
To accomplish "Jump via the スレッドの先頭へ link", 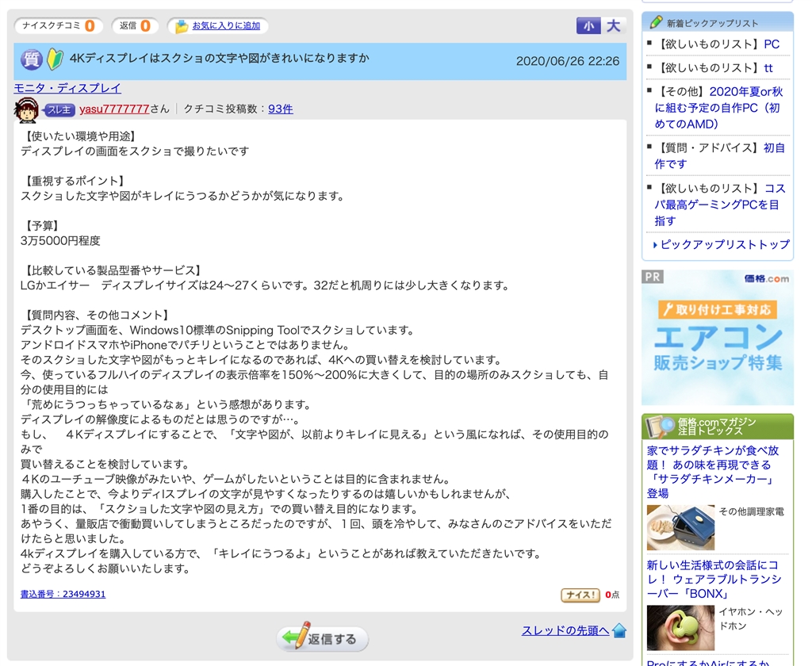I will coord(565,630).
